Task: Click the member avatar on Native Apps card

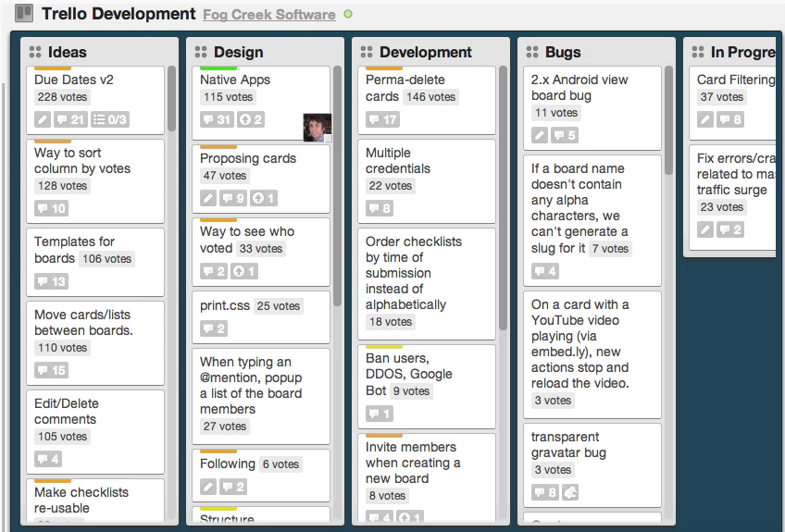Action: (317, 127)
